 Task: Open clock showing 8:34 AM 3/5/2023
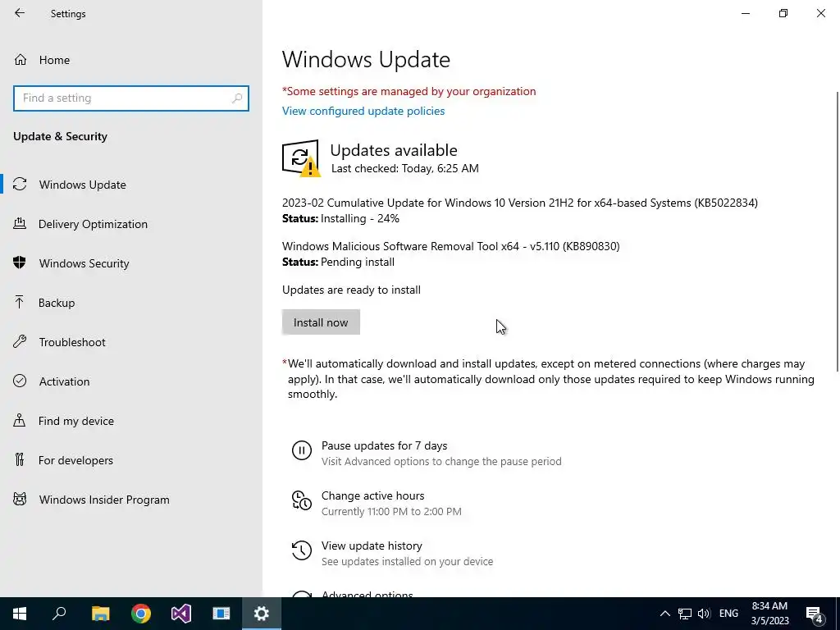769,614
